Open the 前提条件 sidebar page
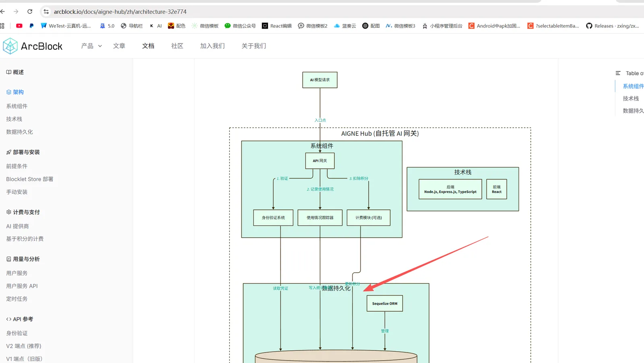This screenshot has width=644, height=363. click(17, 166)
